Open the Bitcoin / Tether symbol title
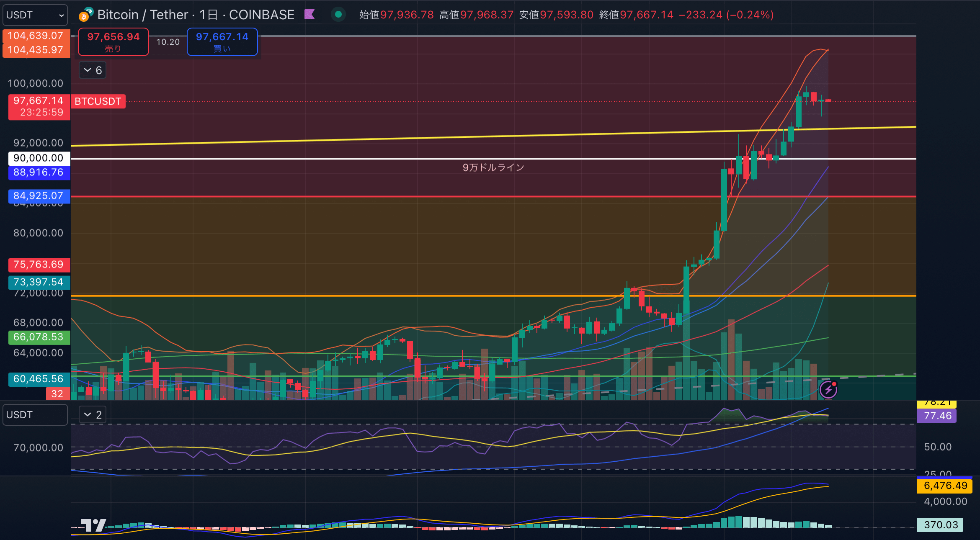980x540 pixels. click(143, 15)
